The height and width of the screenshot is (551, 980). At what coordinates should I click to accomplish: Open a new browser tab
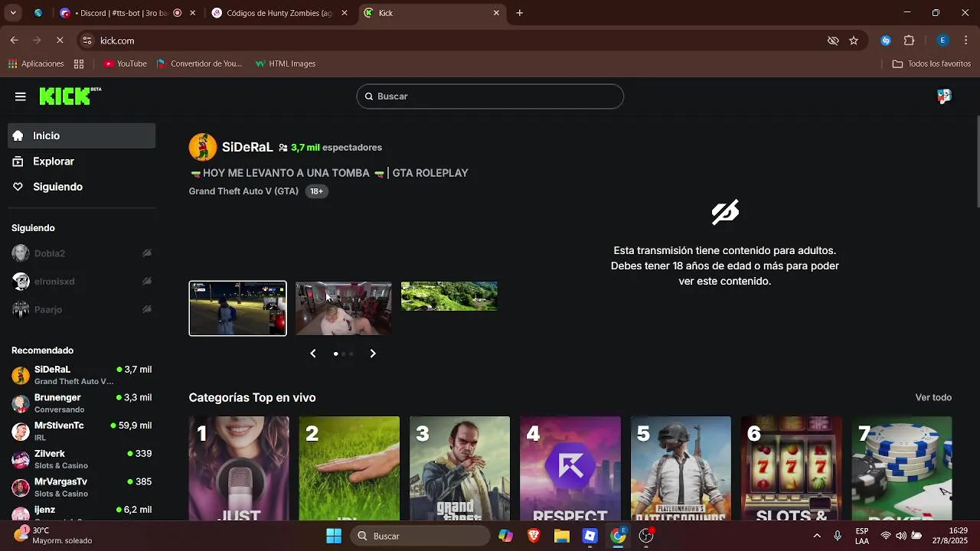click(519, 13)
